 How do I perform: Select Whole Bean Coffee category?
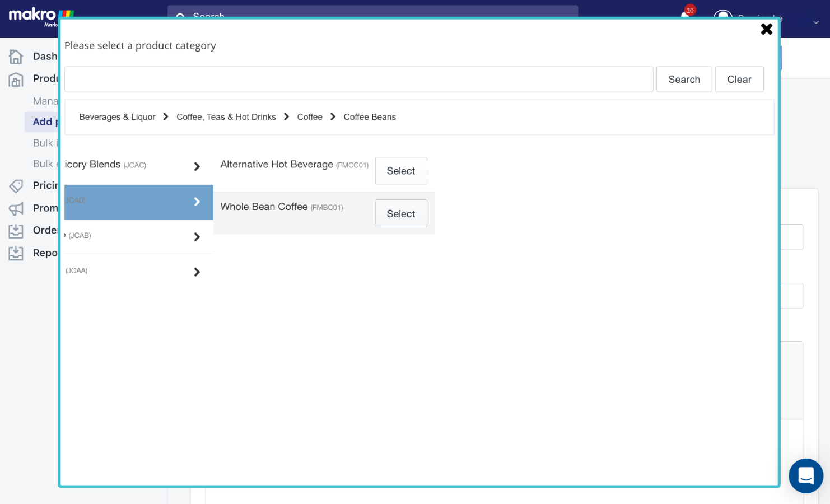(x=401, y=213)
